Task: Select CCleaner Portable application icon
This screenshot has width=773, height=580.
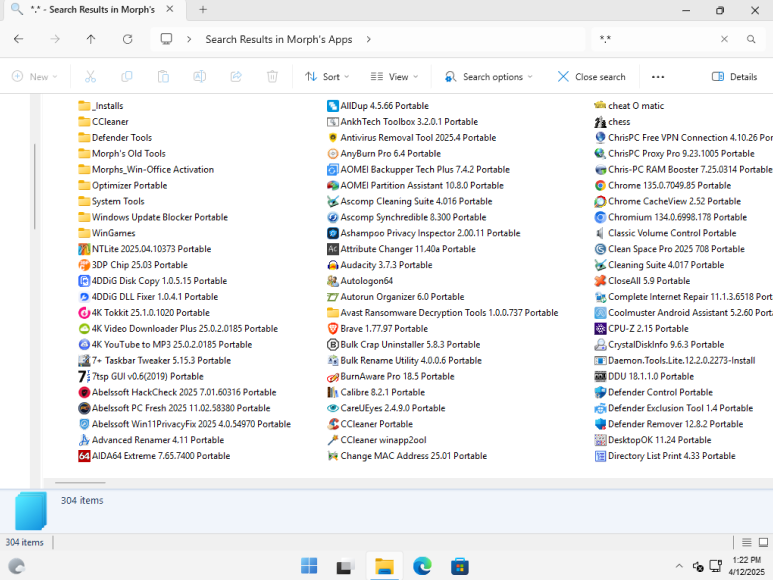Action: 333,424
